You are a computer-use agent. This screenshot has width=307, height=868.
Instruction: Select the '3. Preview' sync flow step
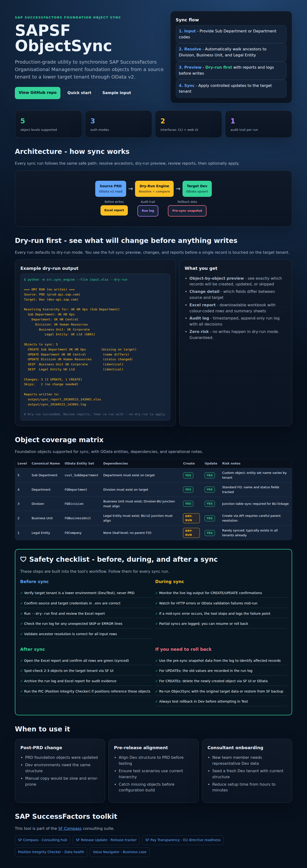[231, 70]
